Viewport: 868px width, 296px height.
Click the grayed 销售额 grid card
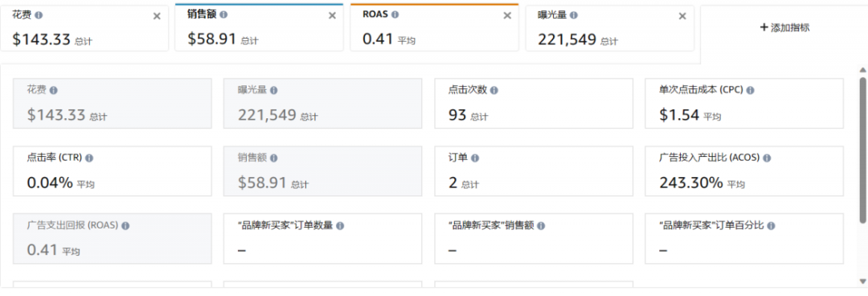coord(323,171)
